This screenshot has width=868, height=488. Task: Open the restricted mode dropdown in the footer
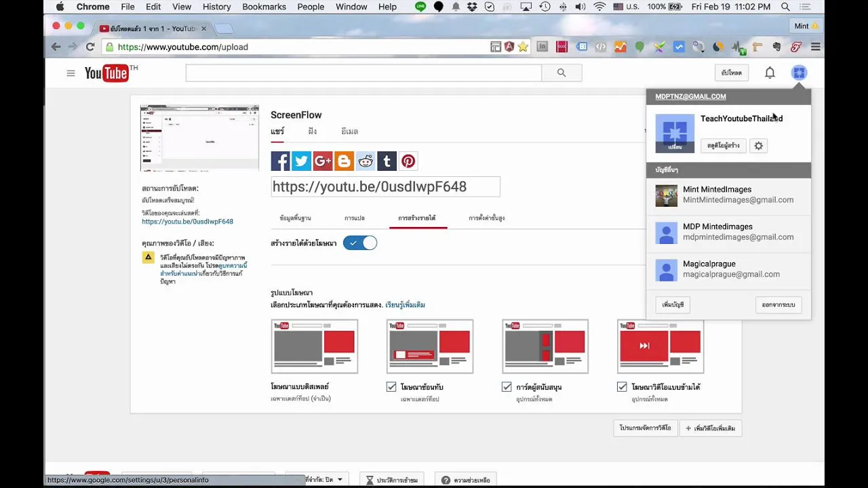[317, 480]
